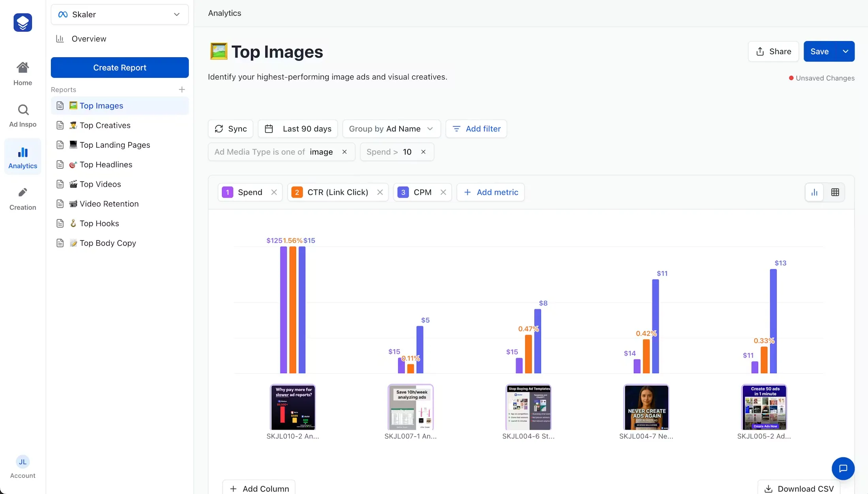Click the Skaler logo icon
The width and height of the screenshot is (868, 494).
23,22
